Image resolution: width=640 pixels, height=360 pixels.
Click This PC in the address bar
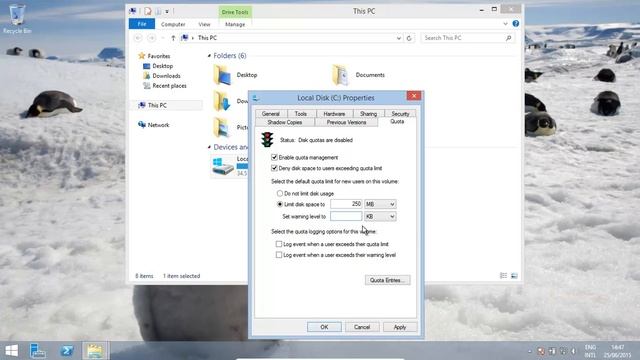pos(207,38)
